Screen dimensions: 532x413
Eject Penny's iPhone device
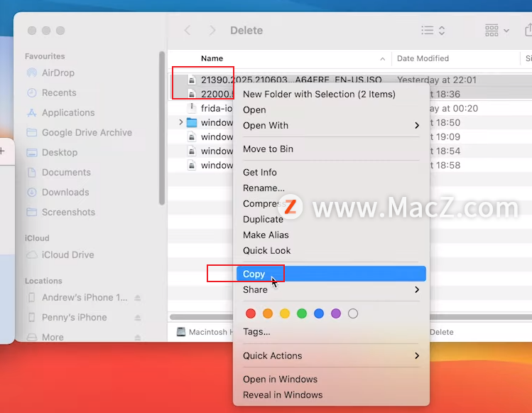pos(137,318)
